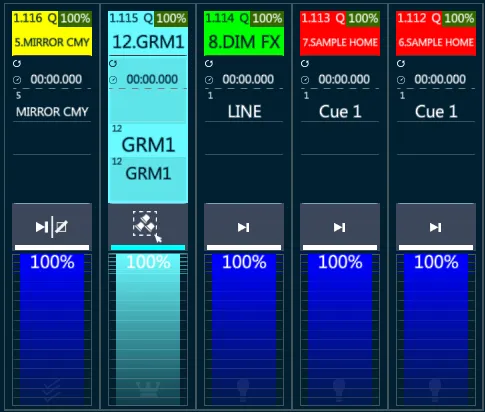Click 00:00.000 time in 7.SAMPLE HOME executor
Screen dimensions: 485x412
[344, 79]
